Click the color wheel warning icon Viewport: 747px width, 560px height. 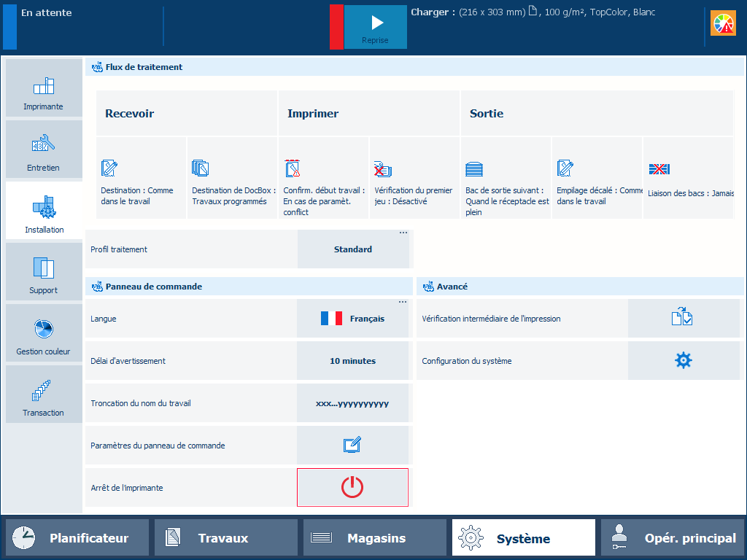point(723,24)
